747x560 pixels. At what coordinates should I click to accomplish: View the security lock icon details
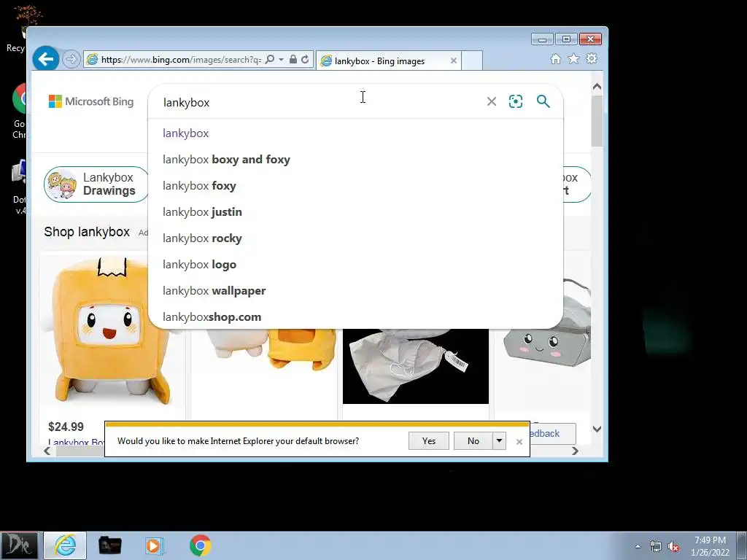[x=293, y=60]
